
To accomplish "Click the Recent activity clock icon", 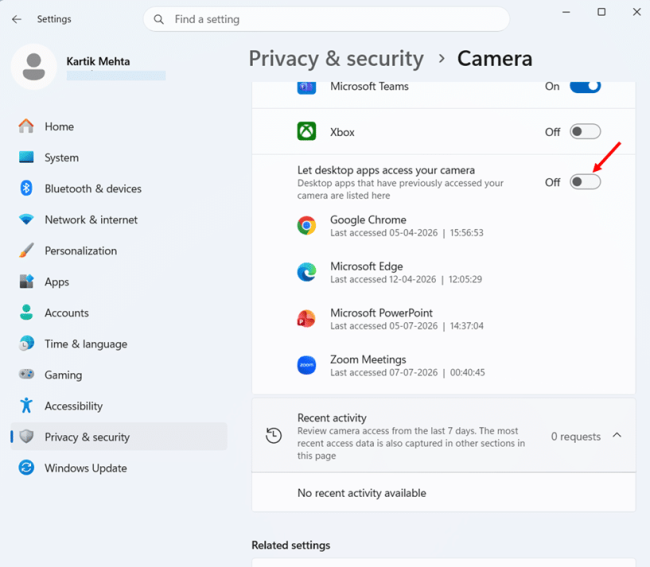I will pyautogui.click(x=274, y=435).
